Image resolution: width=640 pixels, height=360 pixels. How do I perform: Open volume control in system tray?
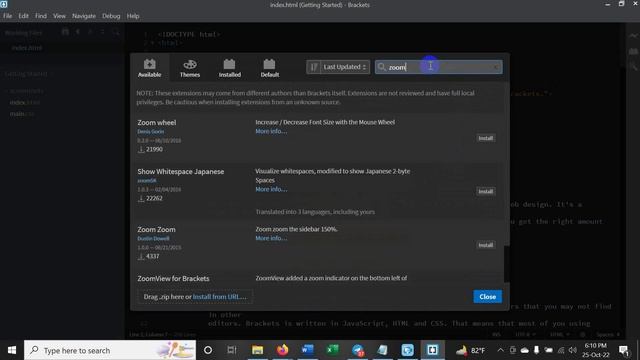click(x=573, y=350)
